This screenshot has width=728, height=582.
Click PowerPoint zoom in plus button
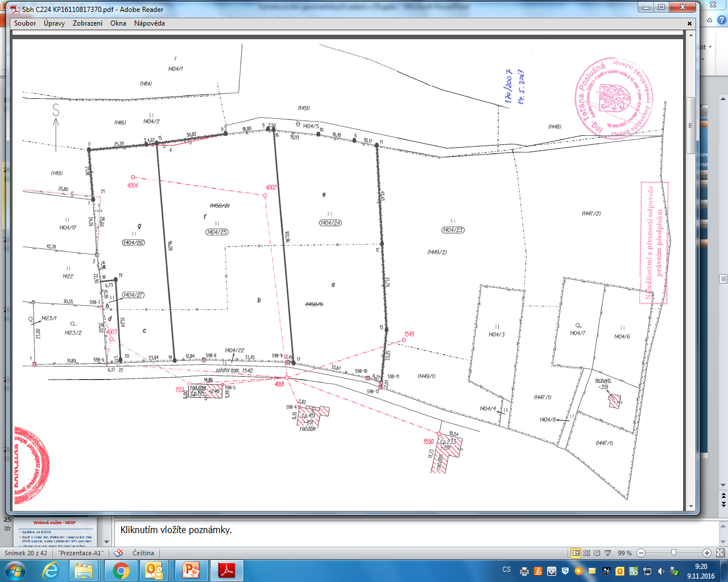(707, 553)
